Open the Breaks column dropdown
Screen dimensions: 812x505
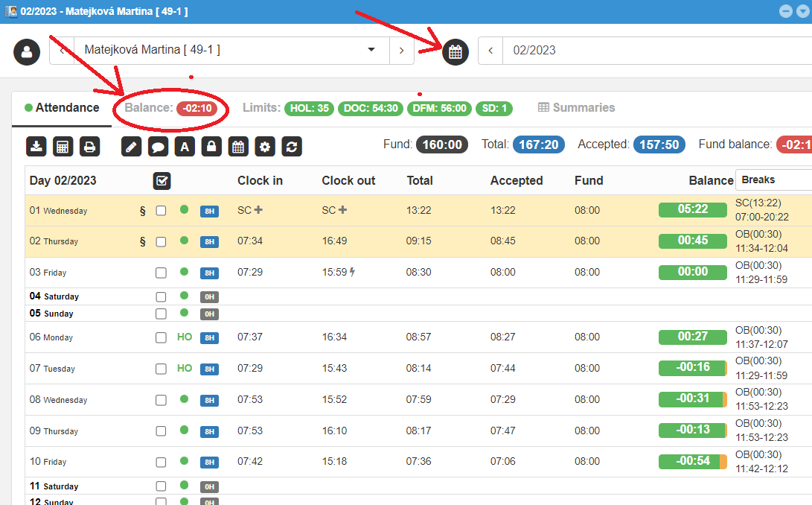pos(773,180)
